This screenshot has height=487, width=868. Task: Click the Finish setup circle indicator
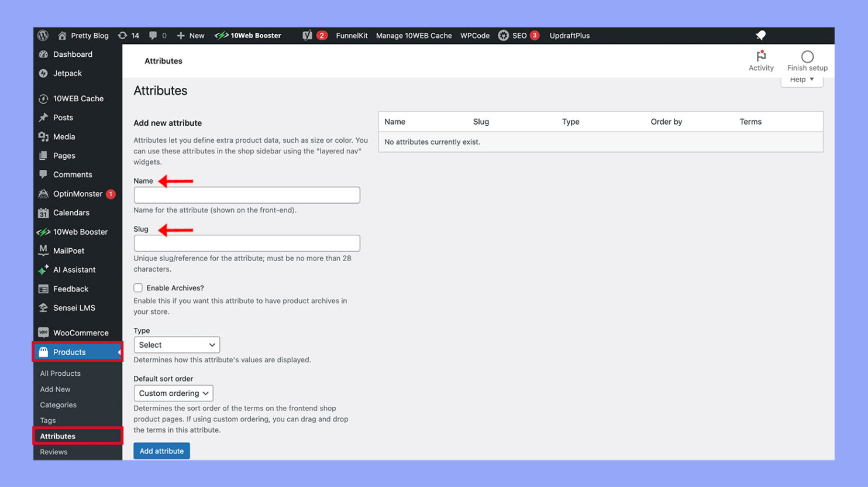[807, 57]
